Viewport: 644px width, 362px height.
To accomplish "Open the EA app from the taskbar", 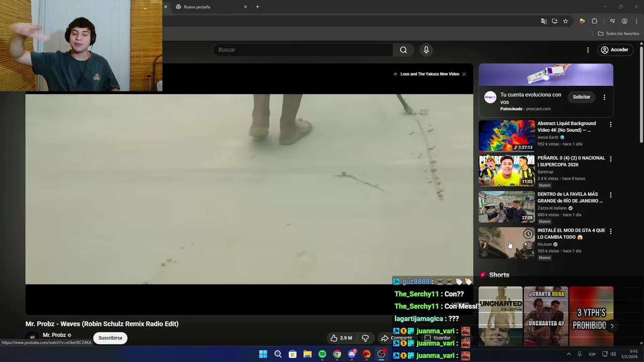I will coord(367,354).
